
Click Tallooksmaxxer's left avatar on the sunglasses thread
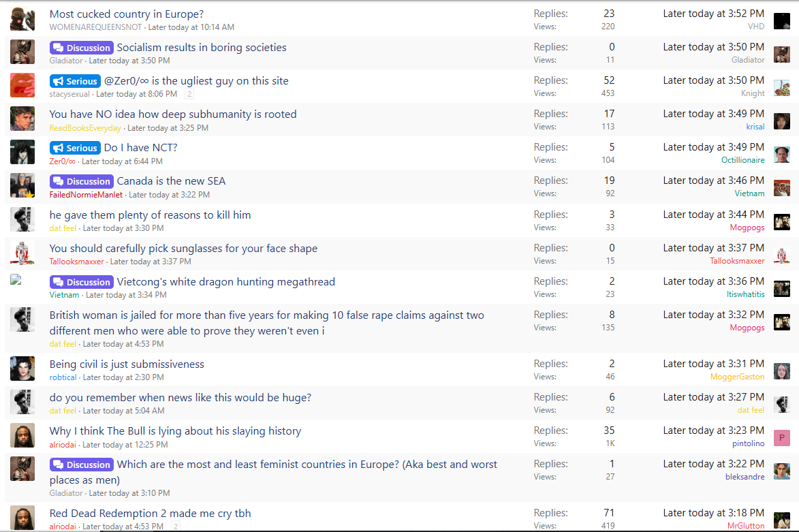click(x=22, y=253)
